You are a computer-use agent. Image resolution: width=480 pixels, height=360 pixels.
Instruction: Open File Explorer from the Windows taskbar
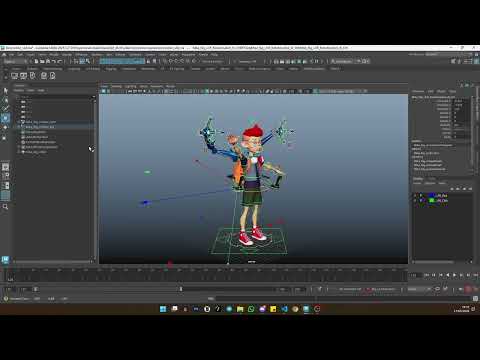pyautogui.click(x=240, y=309)
